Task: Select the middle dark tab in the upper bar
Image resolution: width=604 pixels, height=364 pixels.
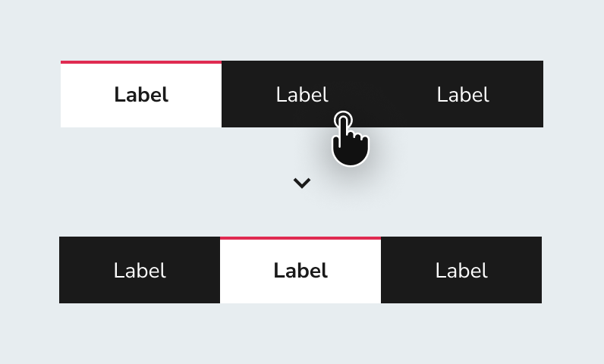Action: click(302, 94)
